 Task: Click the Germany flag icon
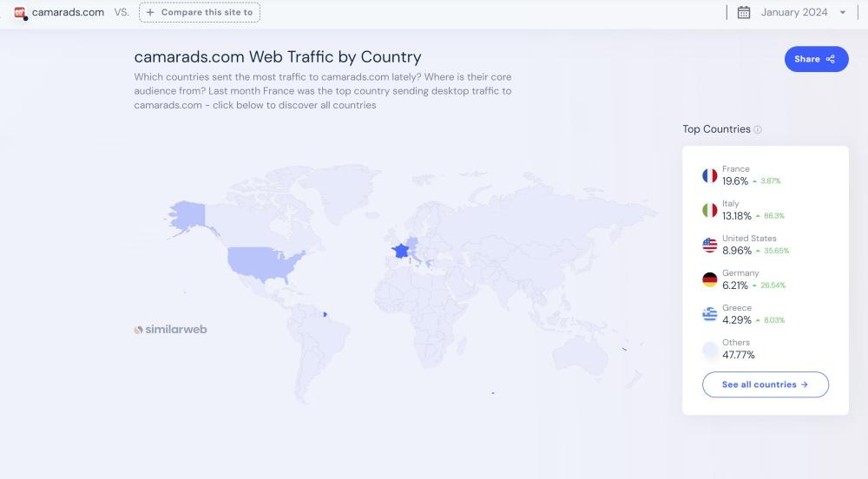pyautogui.click(x=710, y=279)
